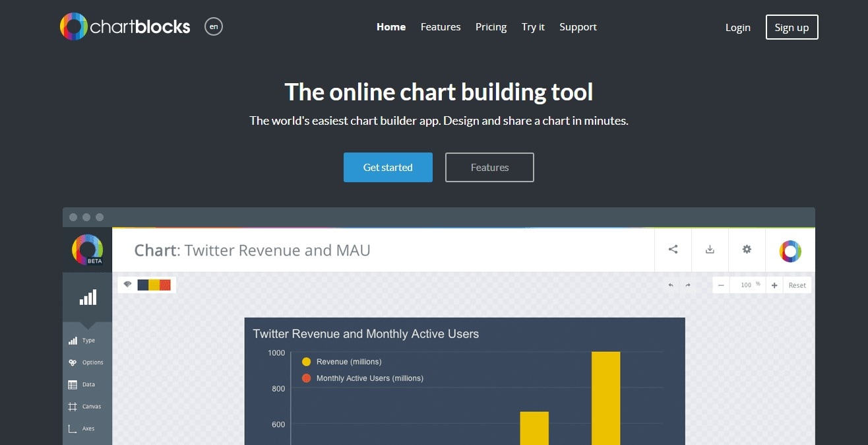Image resolution: width=868 pixels, height=445 pixels.
Task: Click the share icon in chart header
Action: 673,250
